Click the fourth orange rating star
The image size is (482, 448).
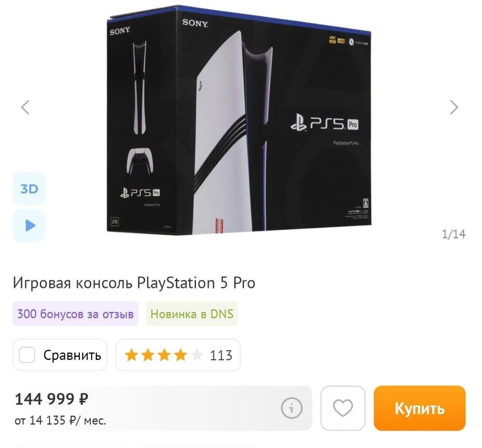tap(180, 355)
